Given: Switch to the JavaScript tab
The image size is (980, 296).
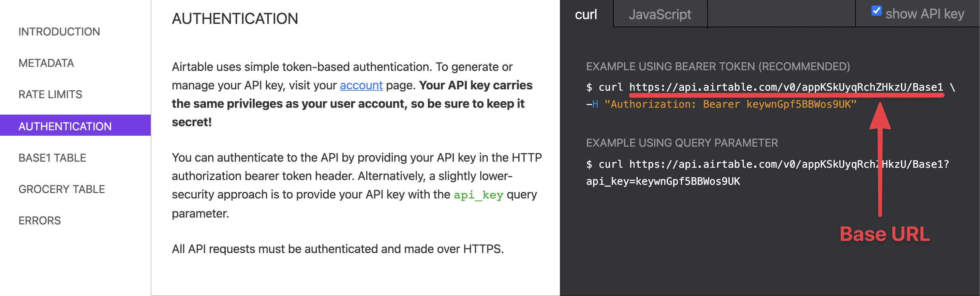Looking at the screenshot, I should [x=660, y=14].
